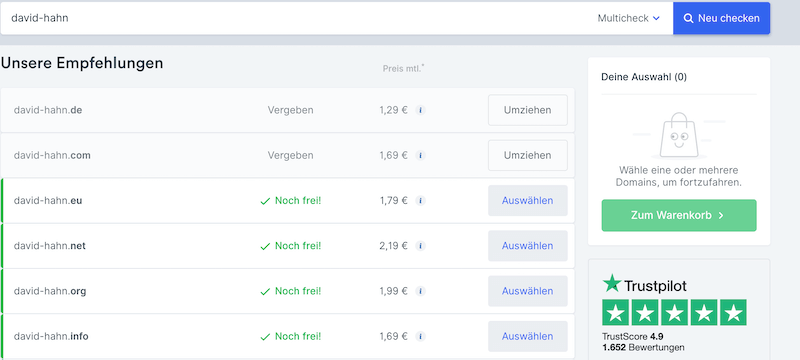
Task: Click the shopping bag illustration
Action: (x=679, y=135)
